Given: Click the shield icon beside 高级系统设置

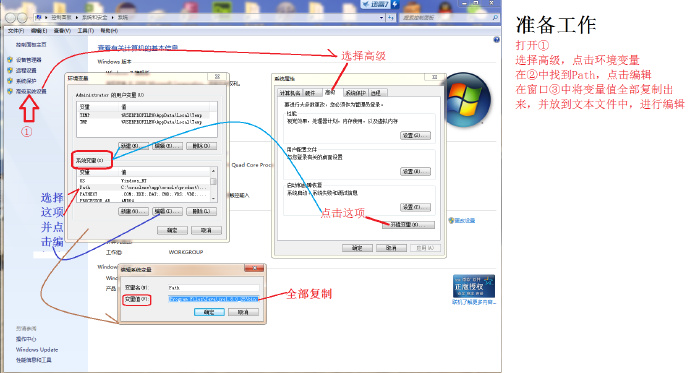Looking at the screenshot, I should tap(10, 91).
